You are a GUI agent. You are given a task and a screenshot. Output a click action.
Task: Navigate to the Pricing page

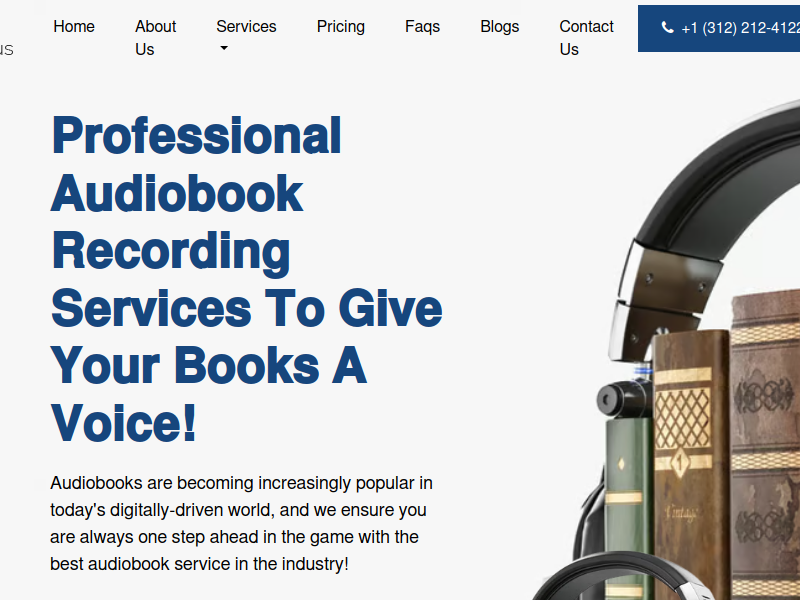pos(341,27)
